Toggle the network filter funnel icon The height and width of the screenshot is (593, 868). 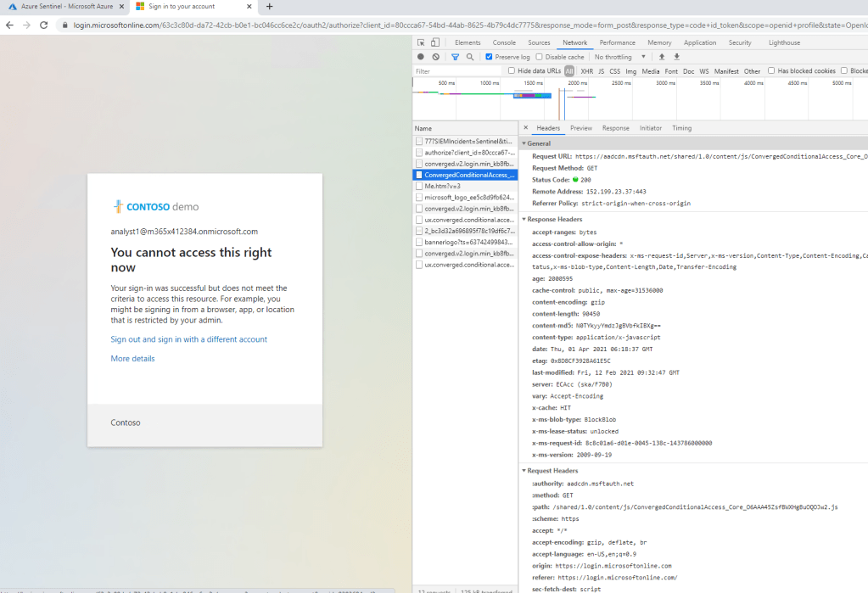[x=455, y=57]
